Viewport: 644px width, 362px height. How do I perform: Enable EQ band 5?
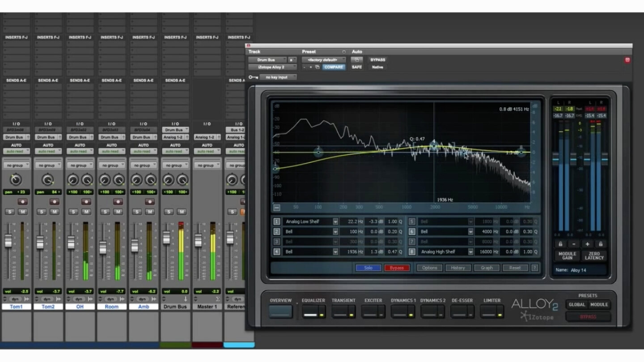tap(412, 221)
